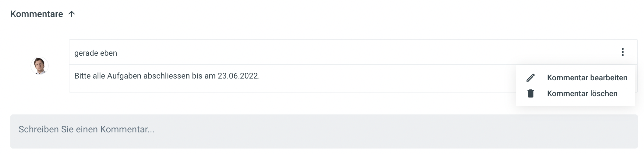This screenshot has height=154, width=644.
Task: Click the pencil edit icon
Action: tap(530, 78)
